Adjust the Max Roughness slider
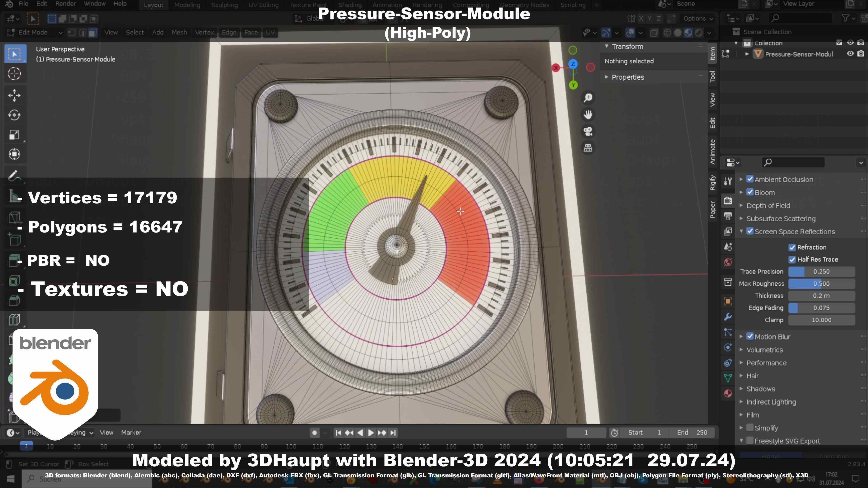The width and height of the screenshot is (868, 488). 821,284
